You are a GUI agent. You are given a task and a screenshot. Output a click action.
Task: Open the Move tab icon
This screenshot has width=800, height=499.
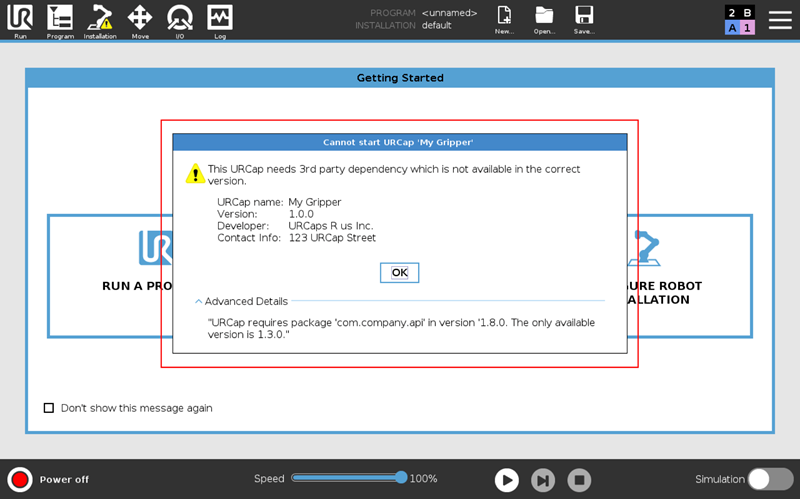140,19
